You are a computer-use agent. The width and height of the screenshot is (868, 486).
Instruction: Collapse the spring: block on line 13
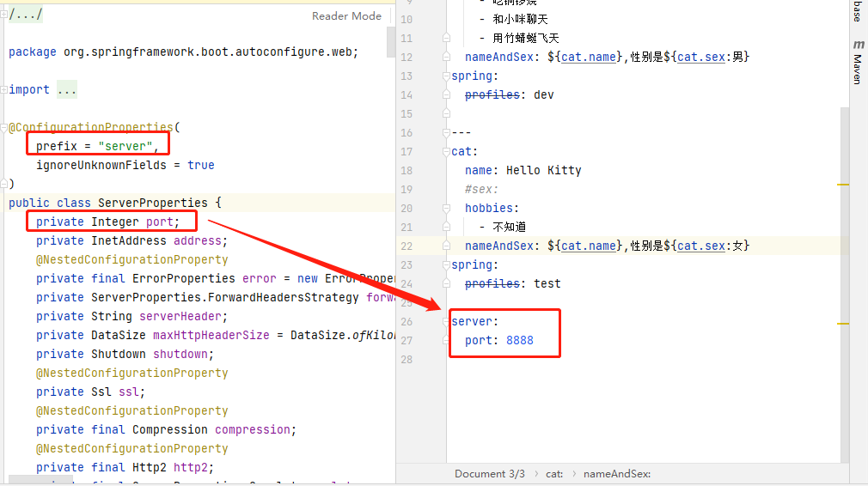tap(446, 76)
